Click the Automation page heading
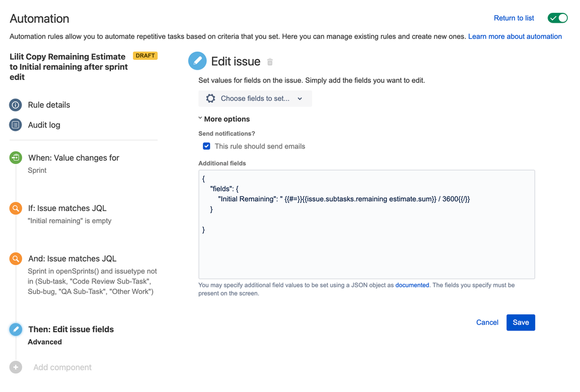Viewport: 580px width, 392px height. coord(39,19)
